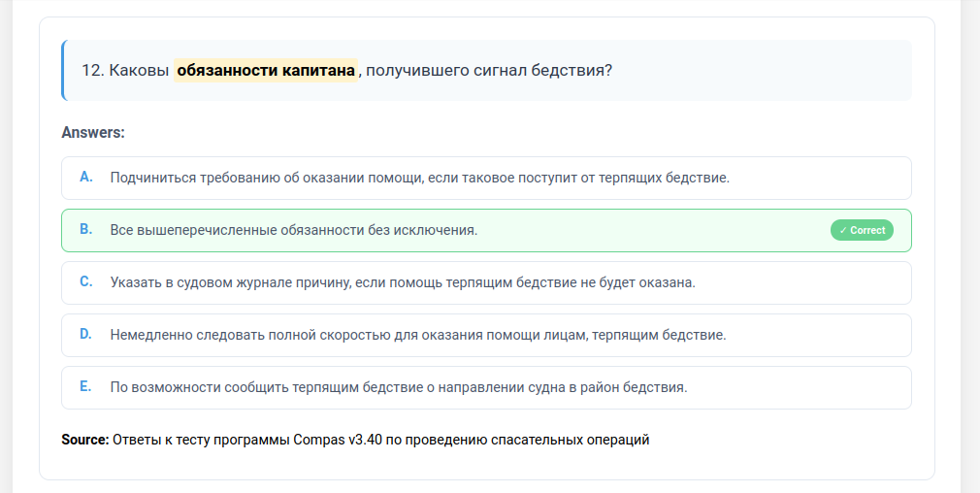Click the blue letter "B." marker
980x493 pixels.
point(86,229)
